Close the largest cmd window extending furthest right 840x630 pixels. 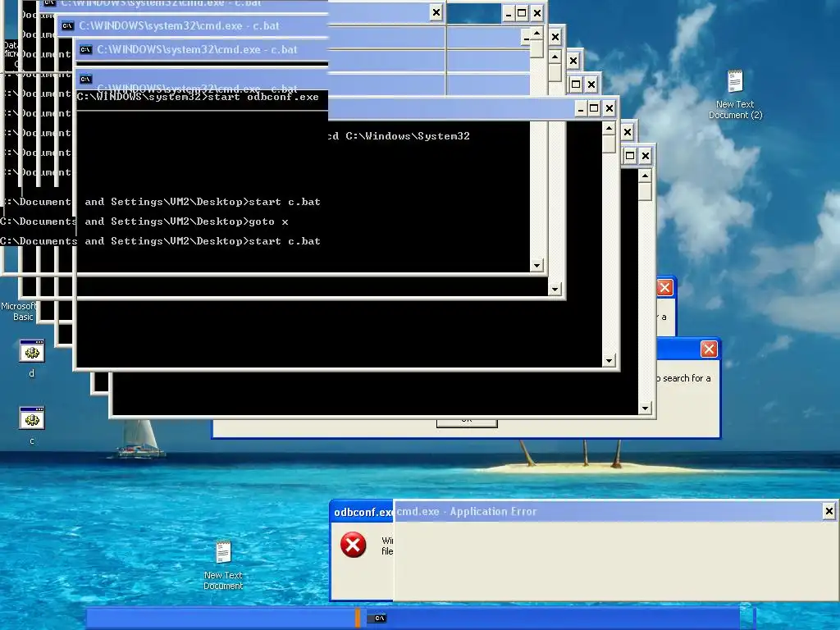click(x=645, y=156)
